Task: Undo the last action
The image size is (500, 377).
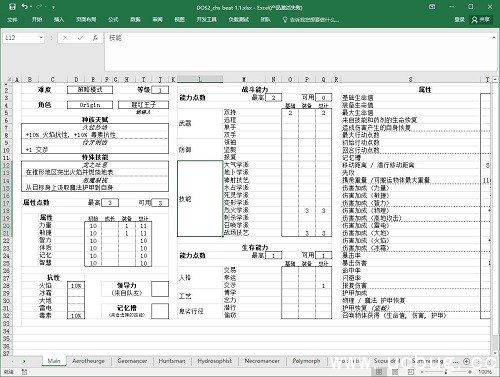Action: [25, 7]
